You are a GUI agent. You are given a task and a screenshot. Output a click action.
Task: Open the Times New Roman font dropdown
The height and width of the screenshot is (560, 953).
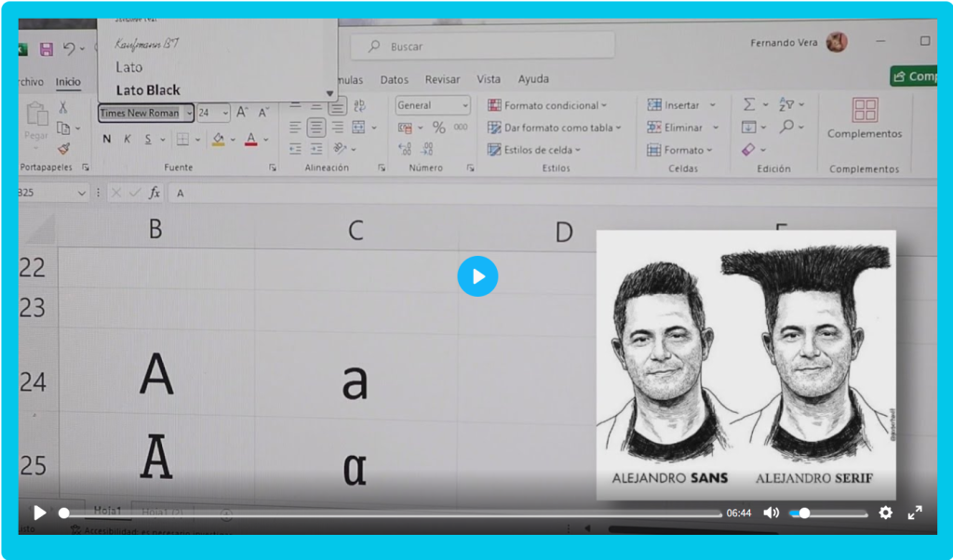pos(189,113)
